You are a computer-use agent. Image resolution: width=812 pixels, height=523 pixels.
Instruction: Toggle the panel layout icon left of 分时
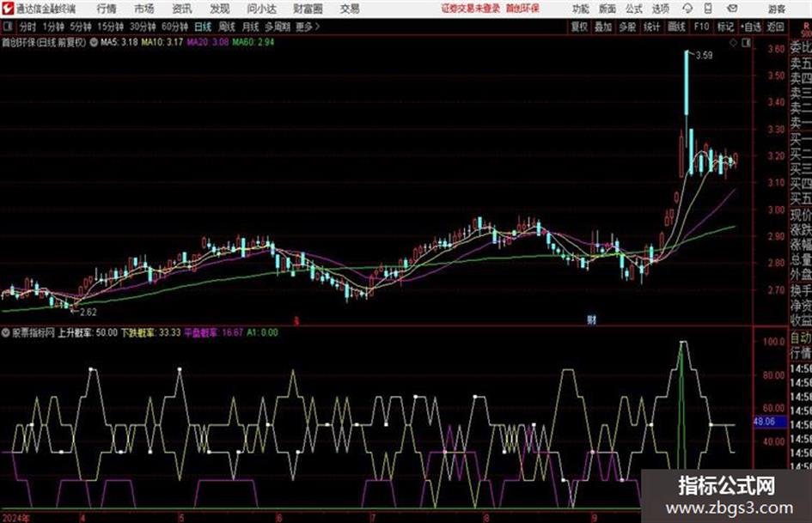point(8,27)
